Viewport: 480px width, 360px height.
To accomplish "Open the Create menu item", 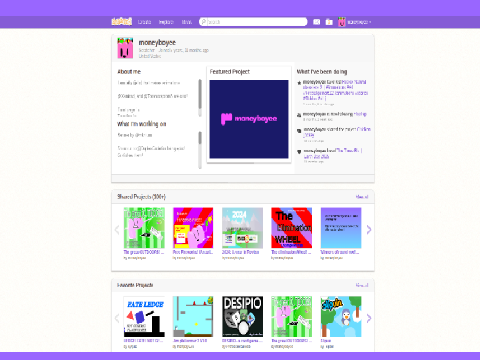I will click(x=144, y=22).
